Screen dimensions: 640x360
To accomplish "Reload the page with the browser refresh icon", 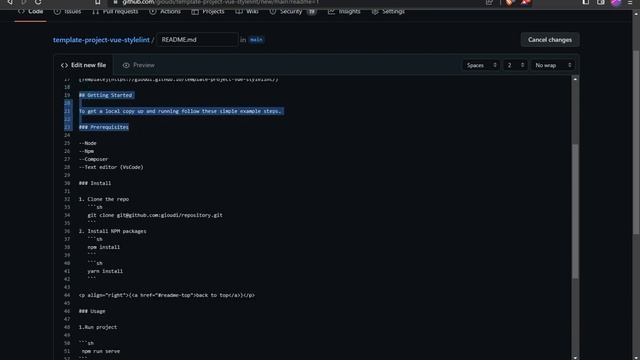I will coord(38,2).
